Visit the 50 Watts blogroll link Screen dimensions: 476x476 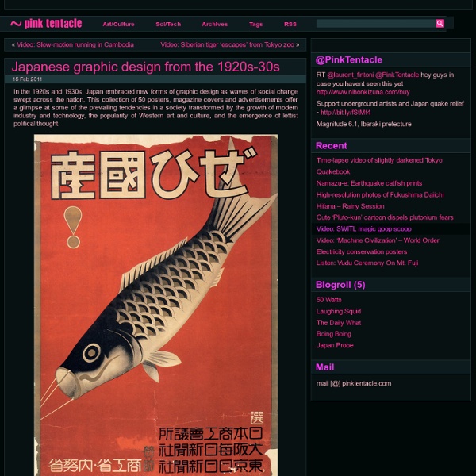[x=328, y=300]
